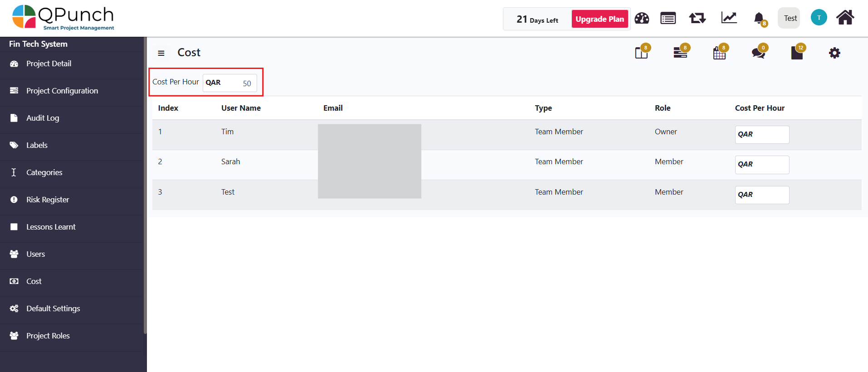
Task: Open the calendar icon with badge
Action: click(719, 53)
